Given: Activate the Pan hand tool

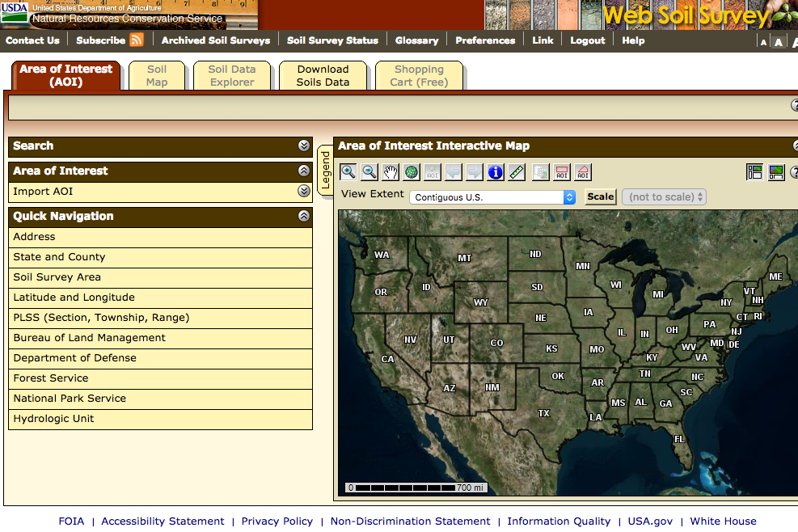Looking at the screenshot, I should pyautogui.click(x=391, y=172).
